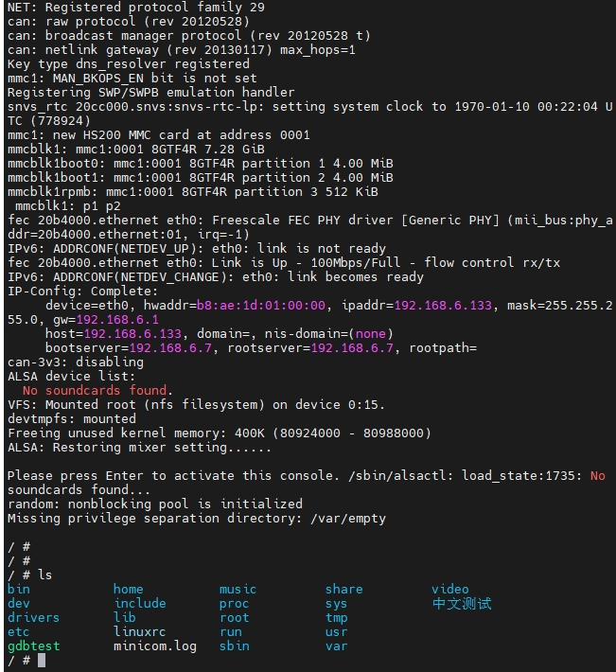Click the 'ALSA device list:' line
This screenshot has width=616, height=672.
click(x=71, y=377)
